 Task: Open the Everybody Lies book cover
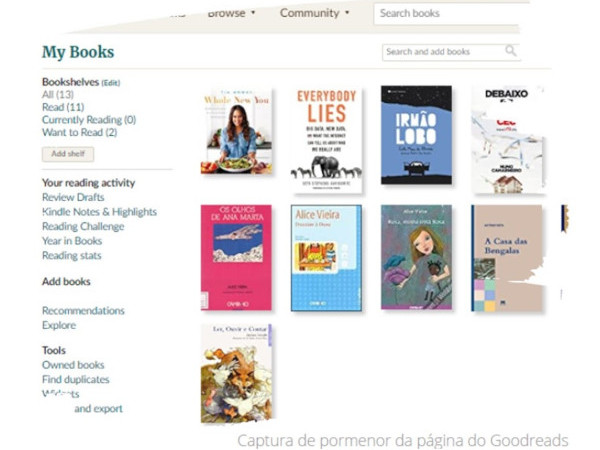pyautogui.click(x=326, y=140)
